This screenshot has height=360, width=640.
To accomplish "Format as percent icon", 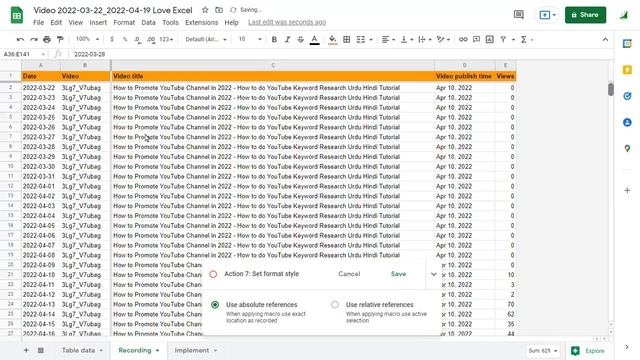I will click(x=125, y=40).
